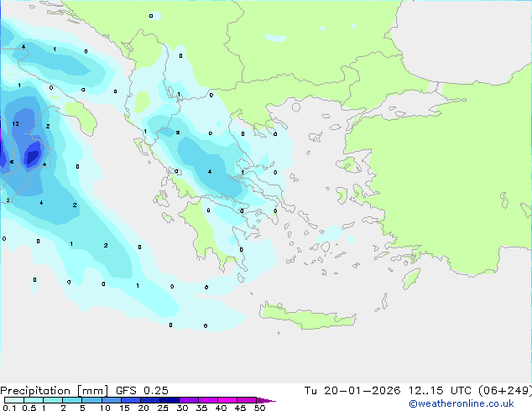
Task: Click the 0.5–1 mm legend color box
Action: (x=34, y=400)
